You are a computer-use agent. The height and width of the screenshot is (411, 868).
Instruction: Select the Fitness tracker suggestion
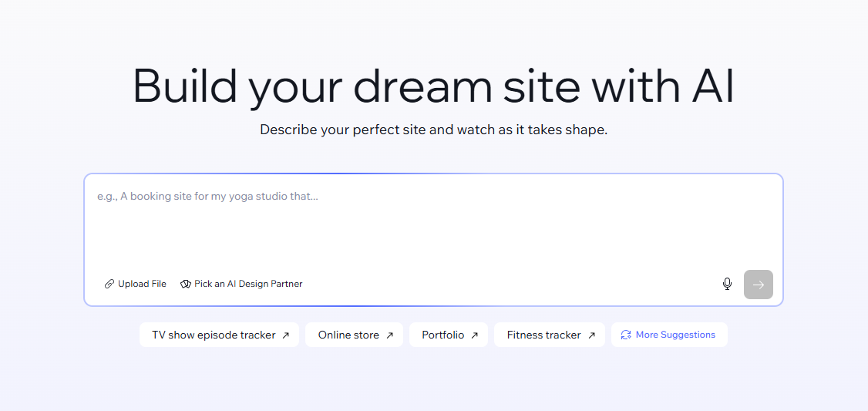549,335
